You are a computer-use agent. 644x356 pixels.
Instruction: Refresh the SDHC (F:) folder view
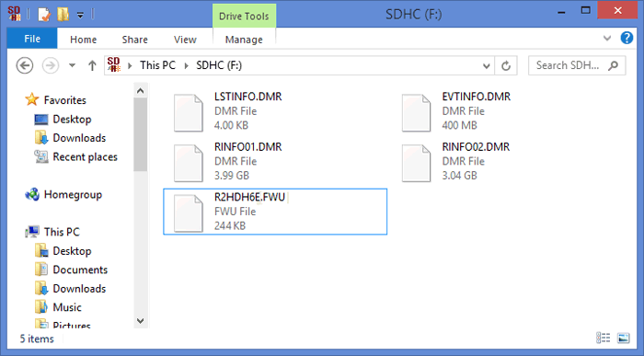point(506,65)
